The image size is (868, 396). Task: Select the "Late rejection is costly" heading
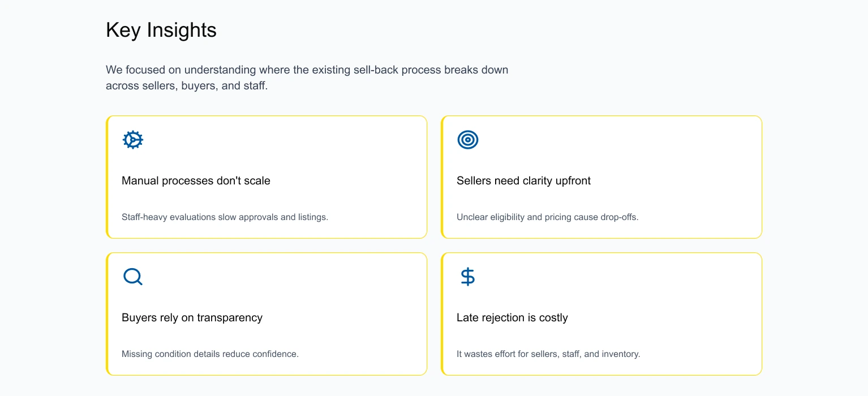pos(512,318)
